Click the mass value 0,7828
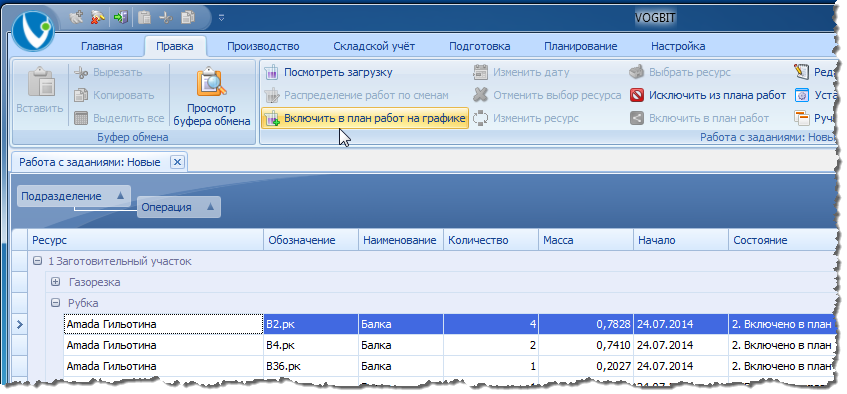The height and width of the screenshot is (394, 847). point(586,324)
